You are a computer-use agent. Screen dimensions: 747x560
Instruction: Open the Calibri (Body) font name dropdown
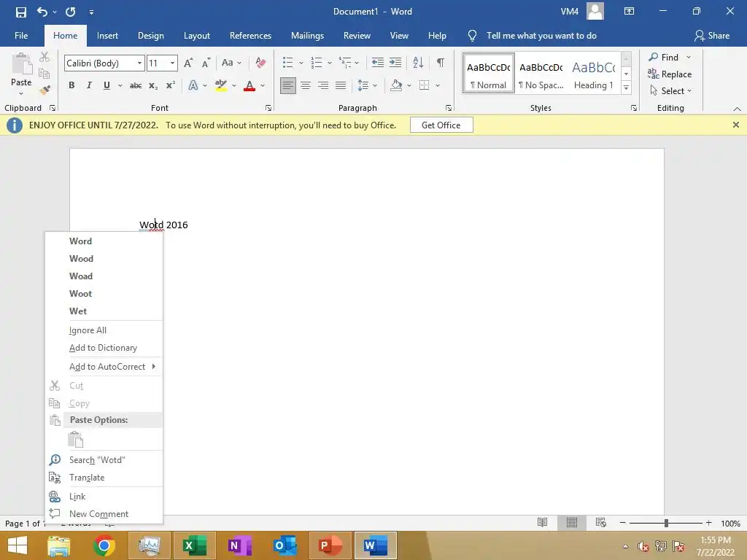[139, 63]
